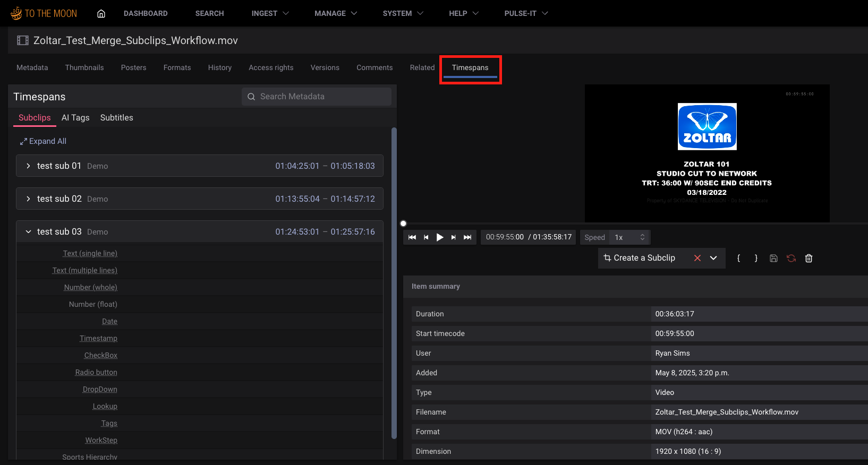The width and height of the screenshot is (868, 465).
Task: Go to Search page
Action: coord(209,13)
